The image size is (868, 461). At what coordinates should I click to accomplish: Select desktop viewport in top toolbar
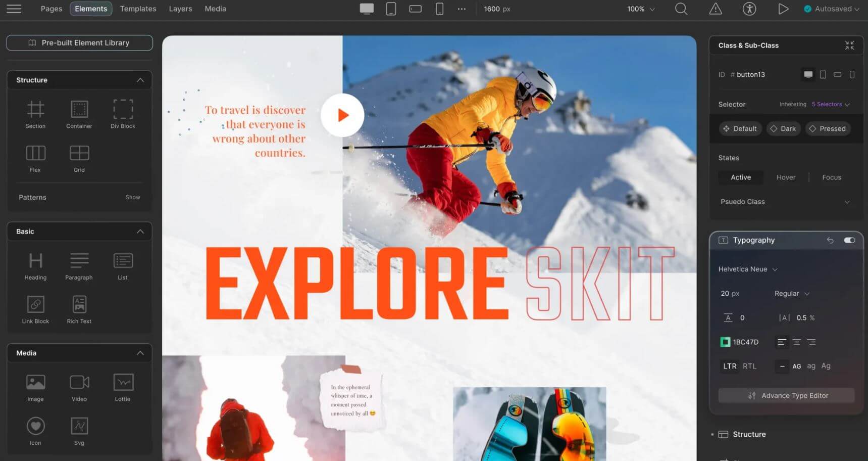pyautogui.click(x=367, y=9)
